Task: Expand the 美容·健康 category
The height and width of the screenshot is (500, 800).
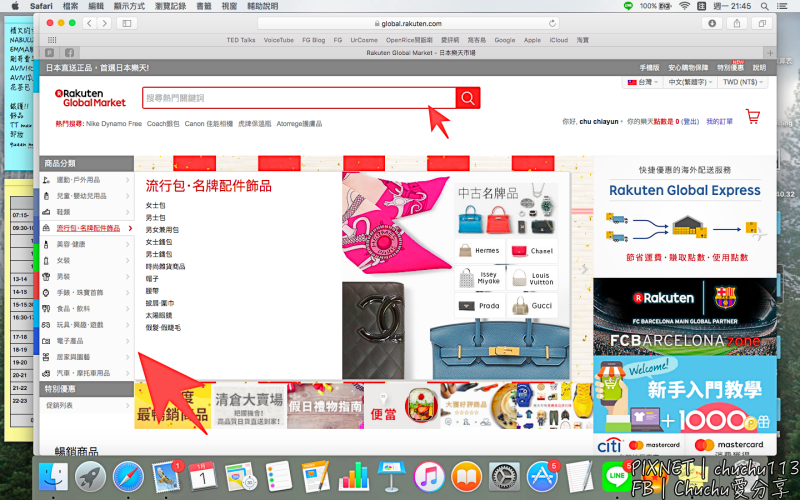Action: [85, 244]
